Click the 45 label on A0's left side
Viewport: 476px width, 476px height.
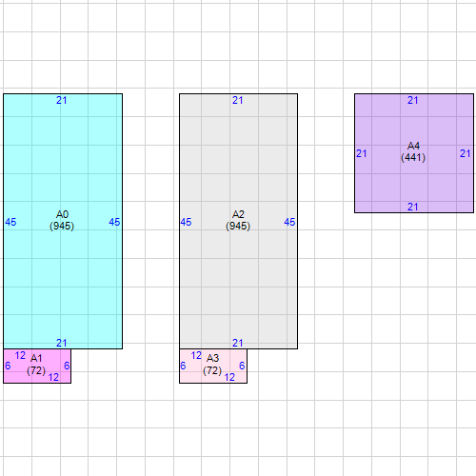10,222
